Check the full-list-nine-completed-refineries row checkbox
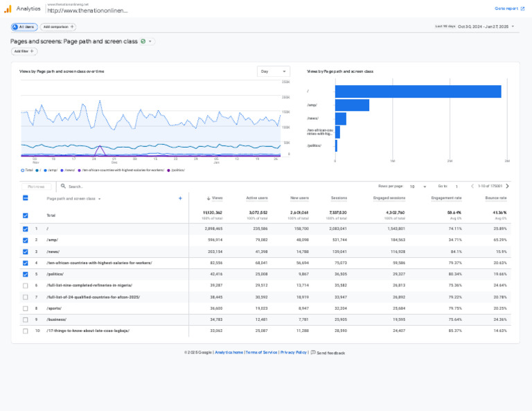Screen dimensions: 532x411 (26, 286)
